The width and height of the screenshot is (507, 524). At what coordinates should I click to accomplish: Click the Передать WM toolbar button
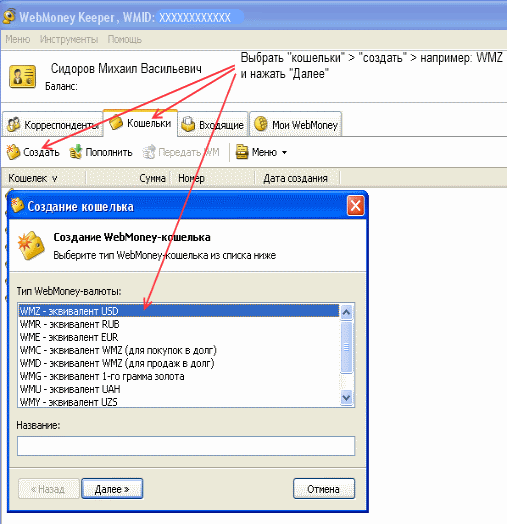pos(181,152)
